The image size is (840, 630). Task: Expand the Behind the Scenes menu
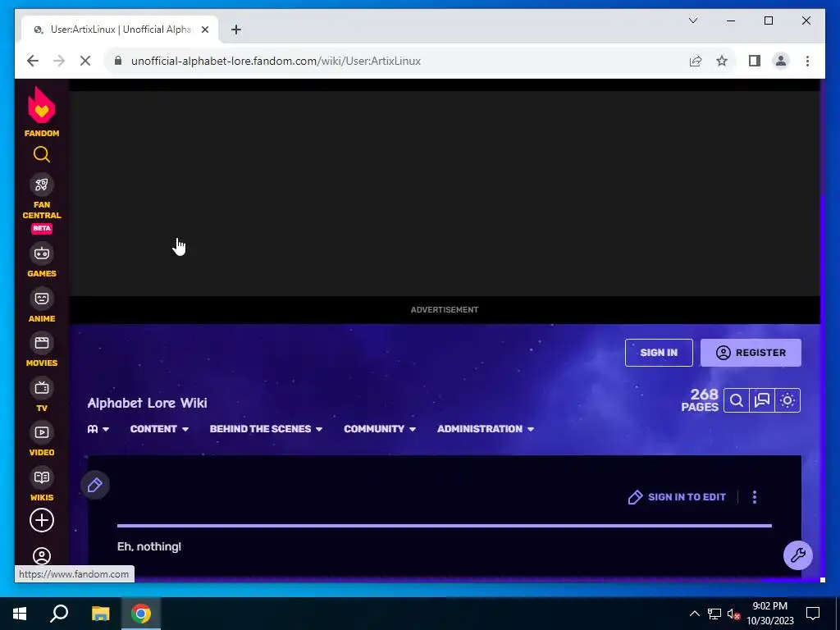[266, 428]
